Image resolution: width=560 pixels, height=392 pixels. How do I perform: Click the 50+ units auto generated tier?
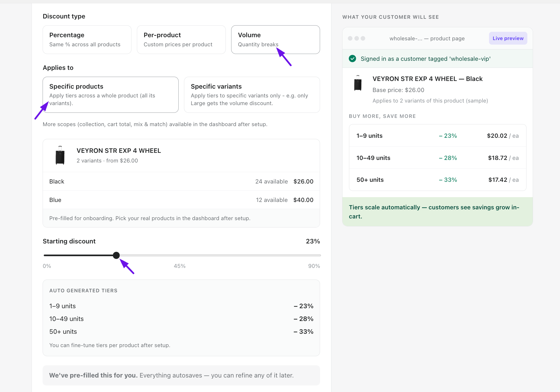[181, 331]
